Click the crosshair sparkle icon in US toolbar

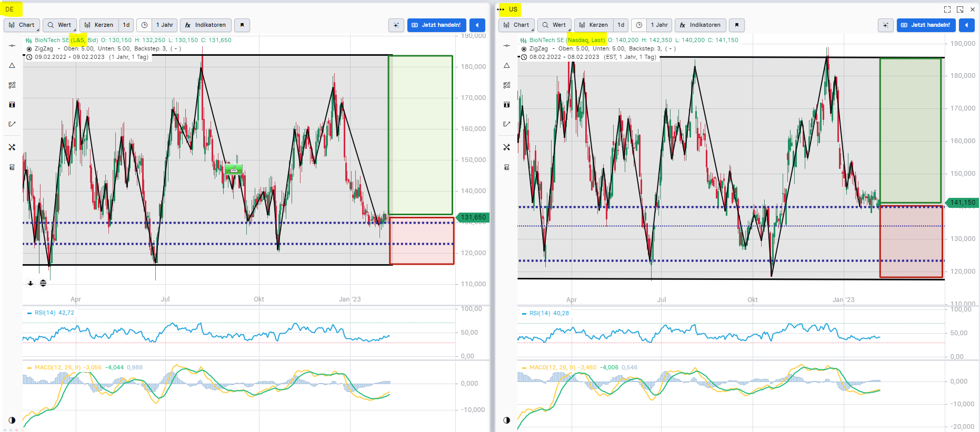click(x=886, y=25)
